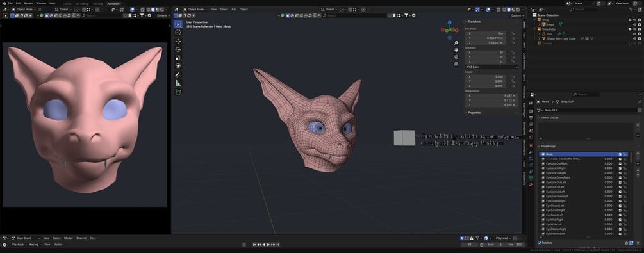
Task: Expand the Head object in outliner
Action: coord(539,24)
